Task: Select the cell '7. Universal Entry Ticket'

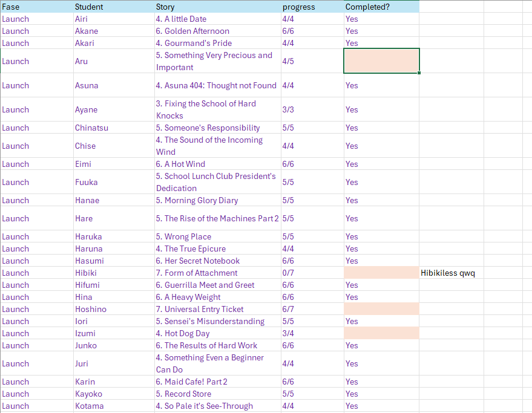Action: coord(217,309)
